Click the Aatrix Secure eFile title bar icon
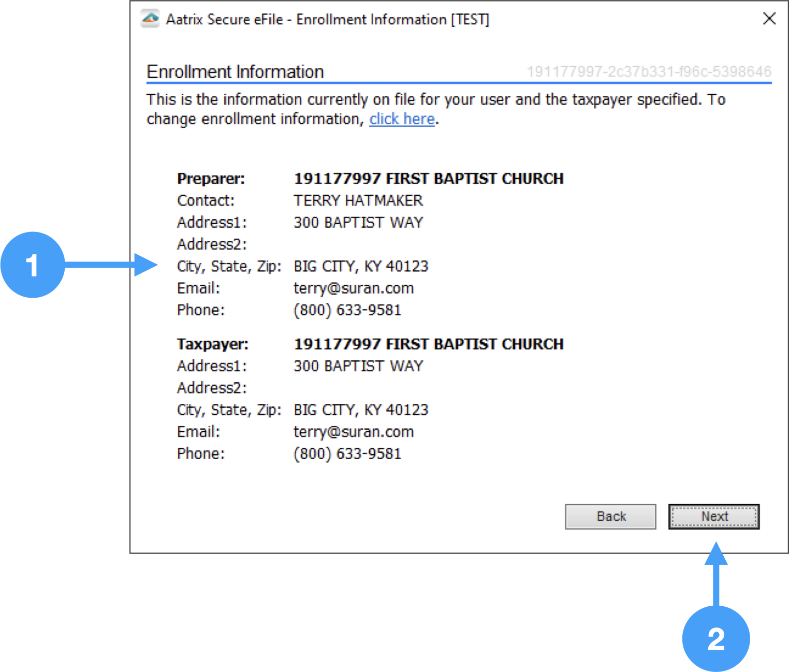This screenshot has width=789, height=672. pyautogui.click(x=150, y=19)
